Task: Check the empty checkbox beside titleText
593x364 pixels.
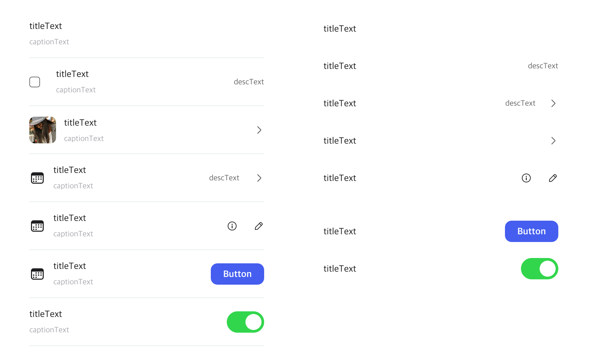Action: (35, 82)
